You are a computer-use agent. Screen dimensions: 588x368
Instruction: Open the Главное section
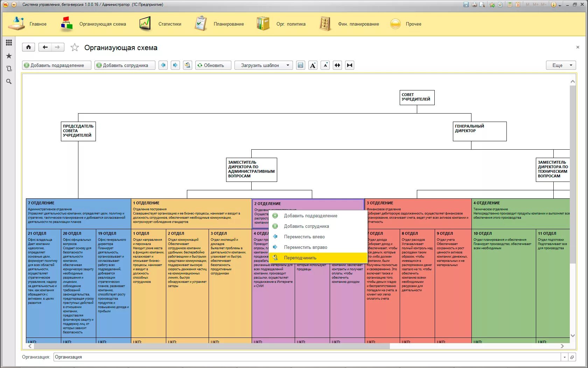point(27,24)
